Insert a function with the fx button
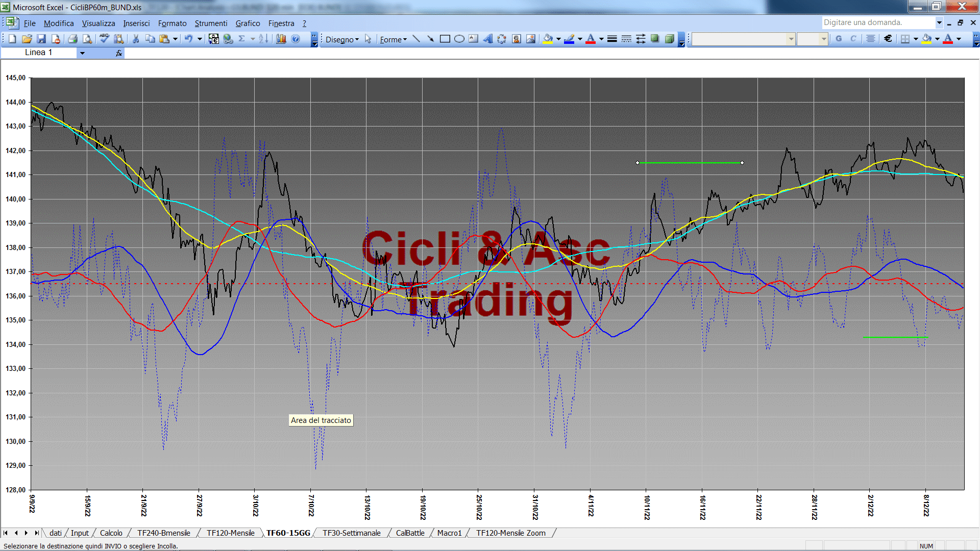 click(119, 53)
